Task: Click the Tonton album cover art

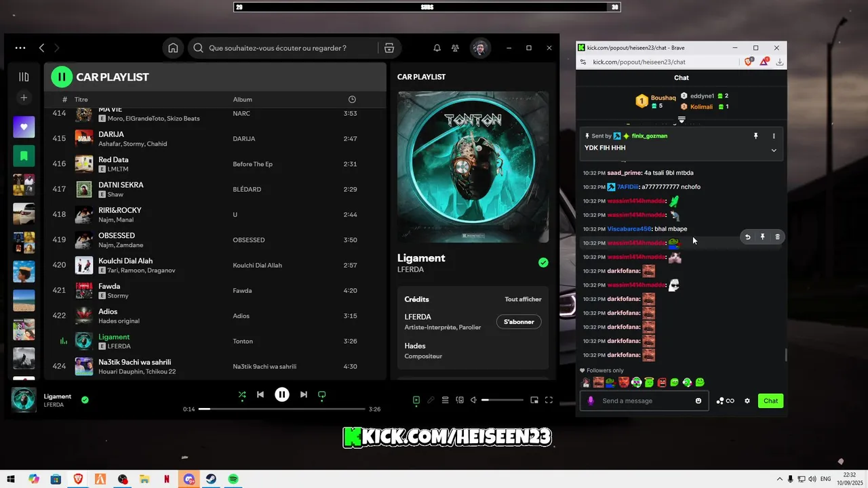Action: pyautogui.click(x=473, y=167)
